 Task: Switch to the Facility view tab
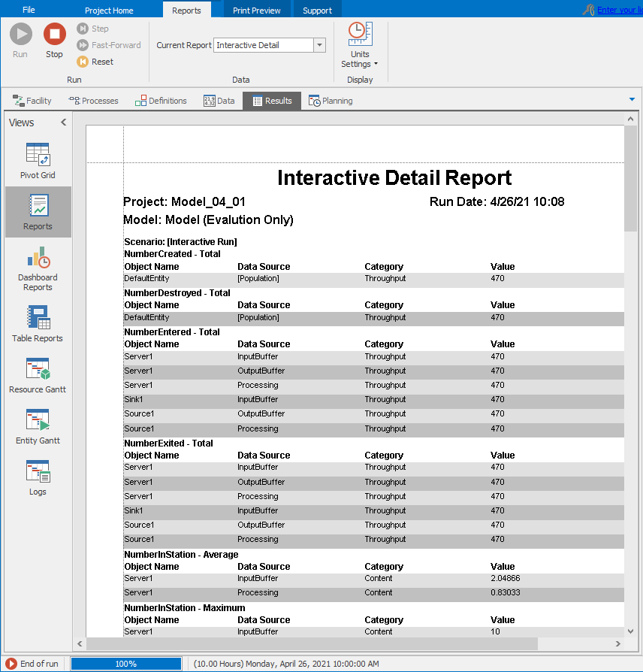coord(32,101)
